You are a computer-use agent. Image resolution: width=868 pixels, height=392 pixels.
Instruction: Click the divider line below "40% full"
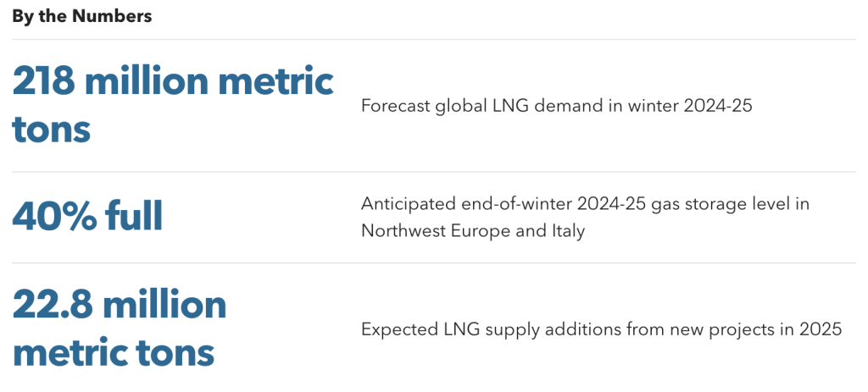434,263
